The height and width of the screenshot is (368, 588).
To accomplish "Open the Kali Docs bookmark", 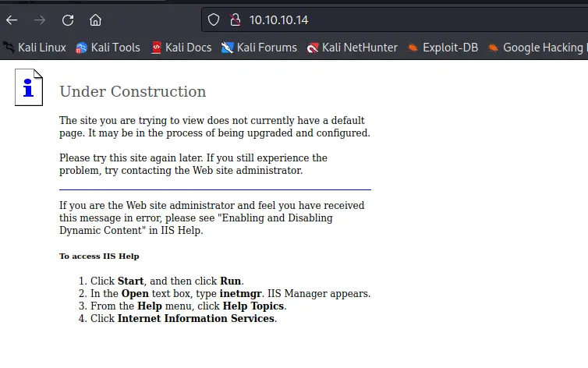I will tap(182, 48).
